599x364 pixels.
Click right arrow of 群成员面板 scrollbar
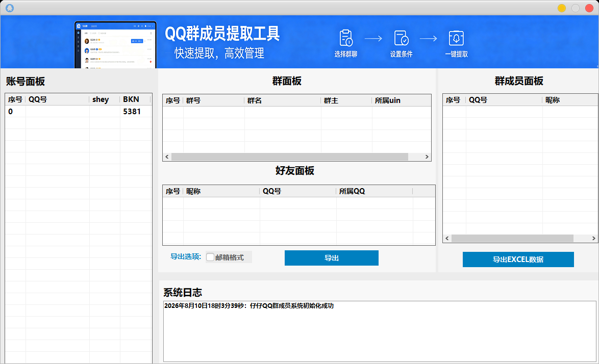[594, 239]
